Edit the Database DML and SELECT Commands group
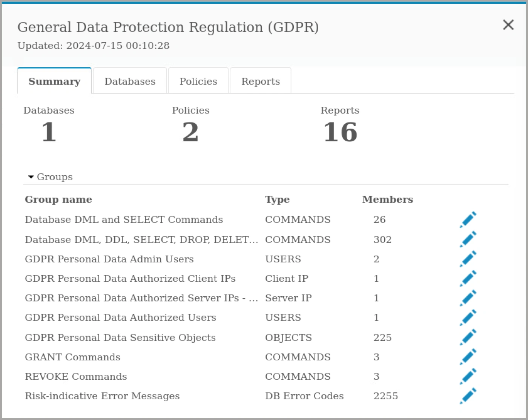Image resolution: width=528 pixels, height=420 pixels. [x=468, y=220]
